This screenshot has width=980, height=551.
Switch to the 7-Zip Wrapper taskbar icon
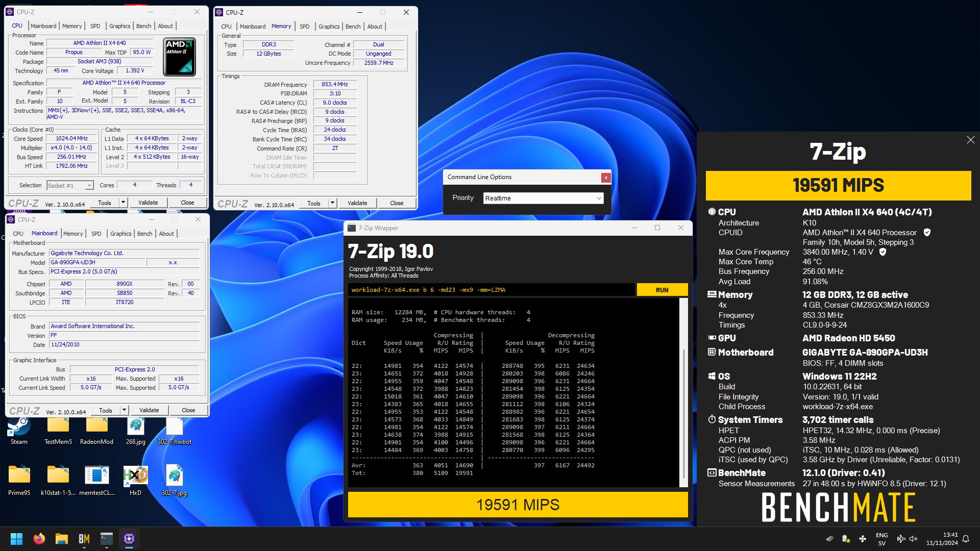pos(107,539)
